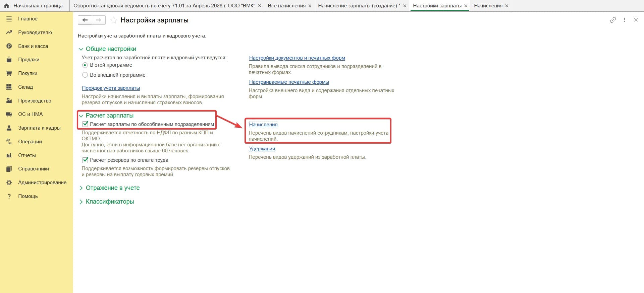
Task: Click the home icon on Начальная страница tab
Action: pos(6,6)
